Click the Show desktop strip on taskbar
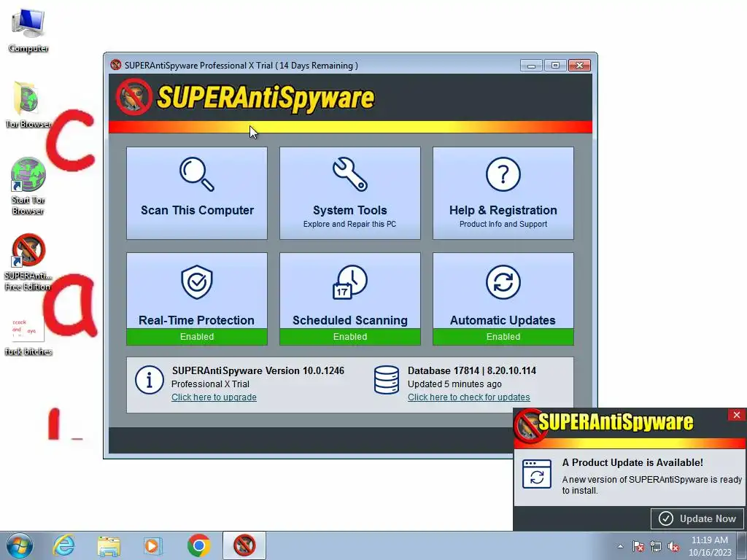747x560 pixels. pyautogui.click(x=742, y=545)
